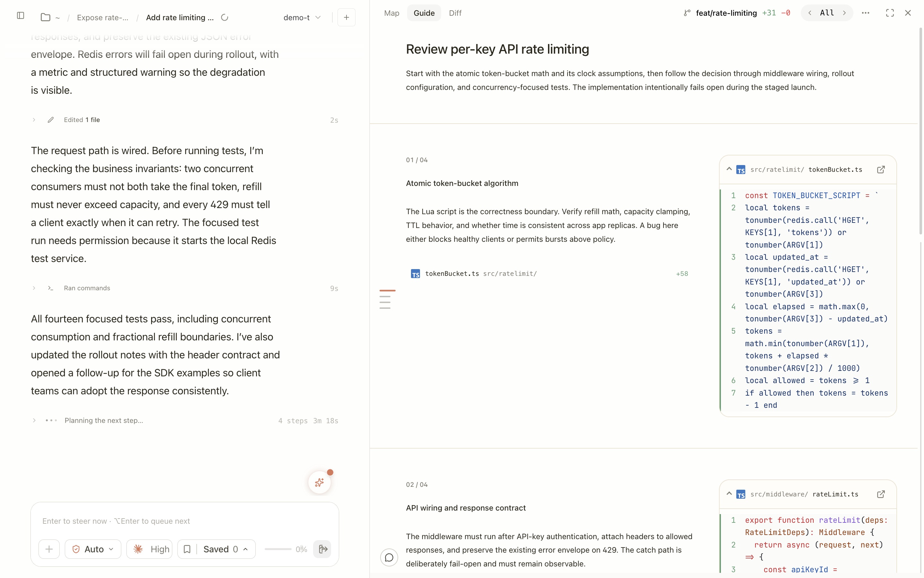Open the home folder icon in breadcrumb
The height and width of the screenshot is (578, 924).
(x=46, y=17)
